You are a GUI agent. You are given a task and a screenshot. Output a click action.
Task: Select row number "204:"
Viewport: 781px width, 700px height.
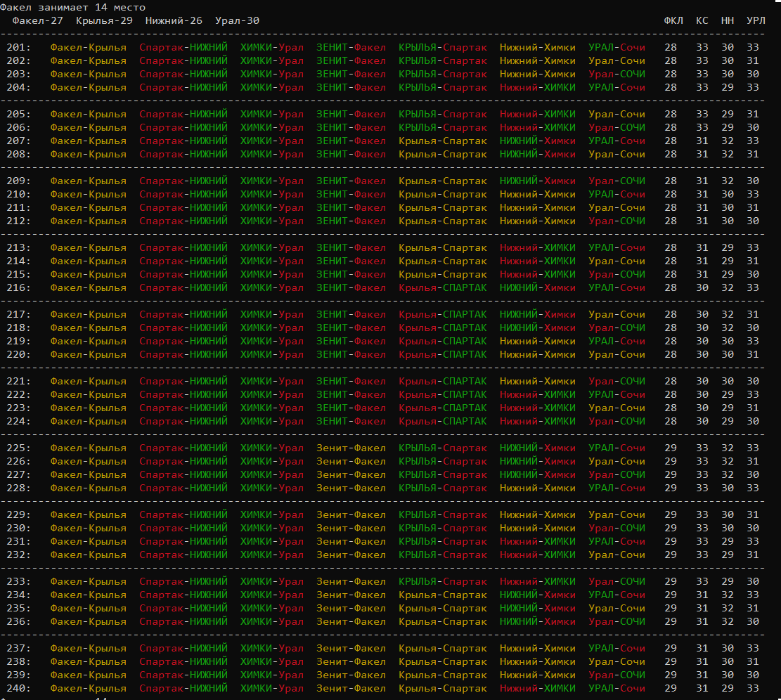[x=19, y=87]
